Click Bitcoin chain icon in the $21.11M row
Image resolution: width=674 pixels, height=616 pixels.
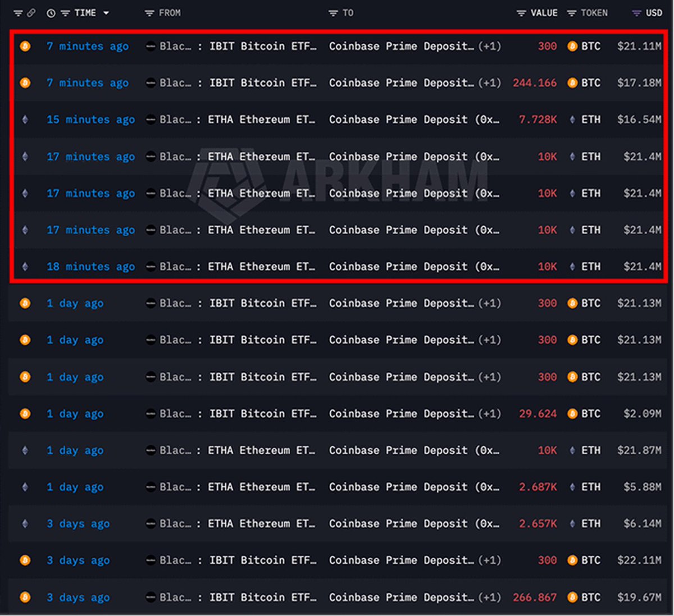[25, 46]
